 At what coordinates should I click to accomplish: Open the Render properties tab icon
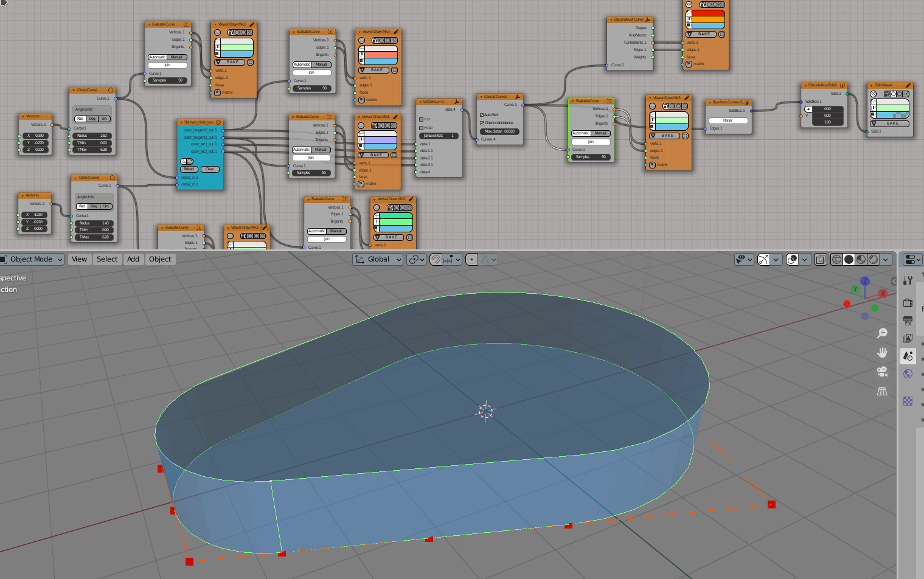908,302
